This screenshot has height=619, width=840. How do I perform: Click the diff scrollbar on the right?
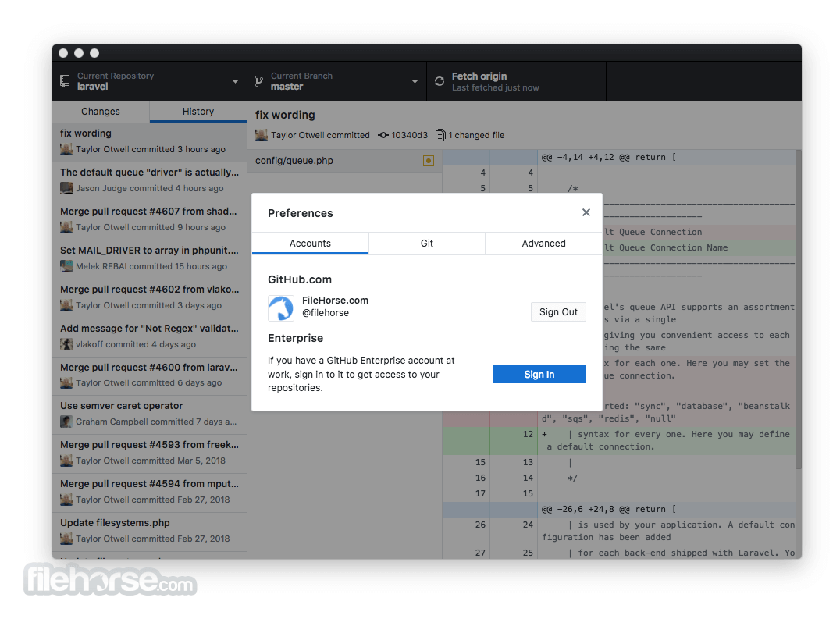798,309
